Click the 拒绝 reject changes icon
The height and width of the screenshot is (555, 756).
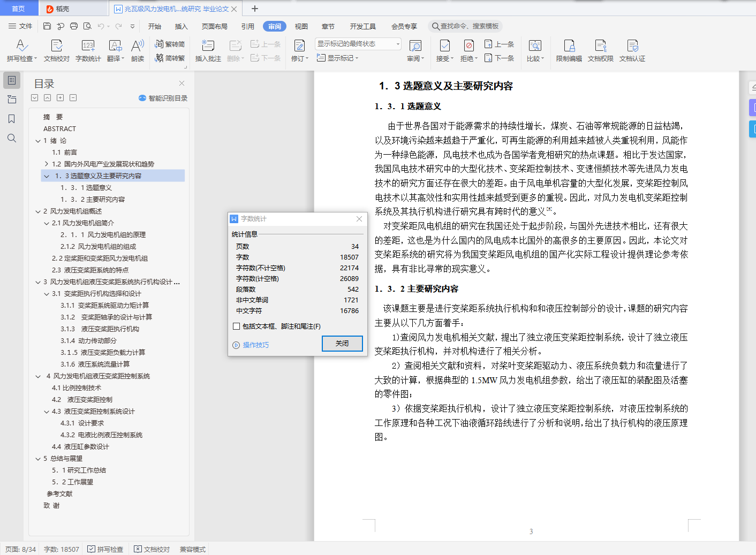(468, 45)
